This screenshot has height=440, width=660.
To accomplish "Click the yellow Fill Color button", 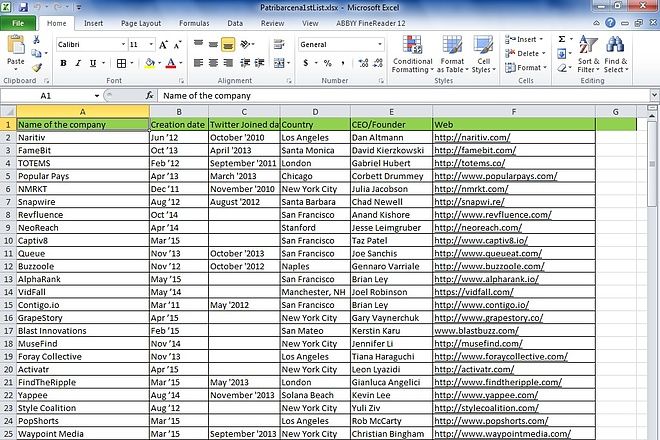I will [x=149, y=63].
